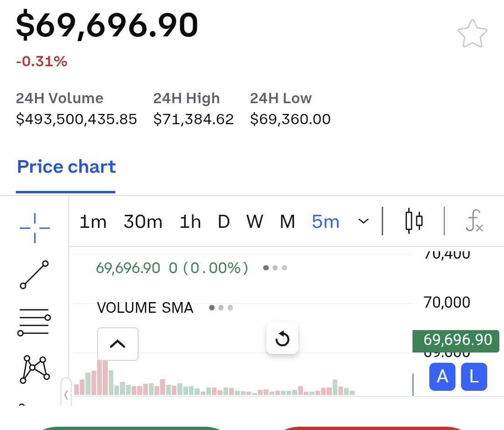This screenshot has width=504, height=430.
Task: Select the XABCD pattern drawing tool
Action: click(35, 369)
